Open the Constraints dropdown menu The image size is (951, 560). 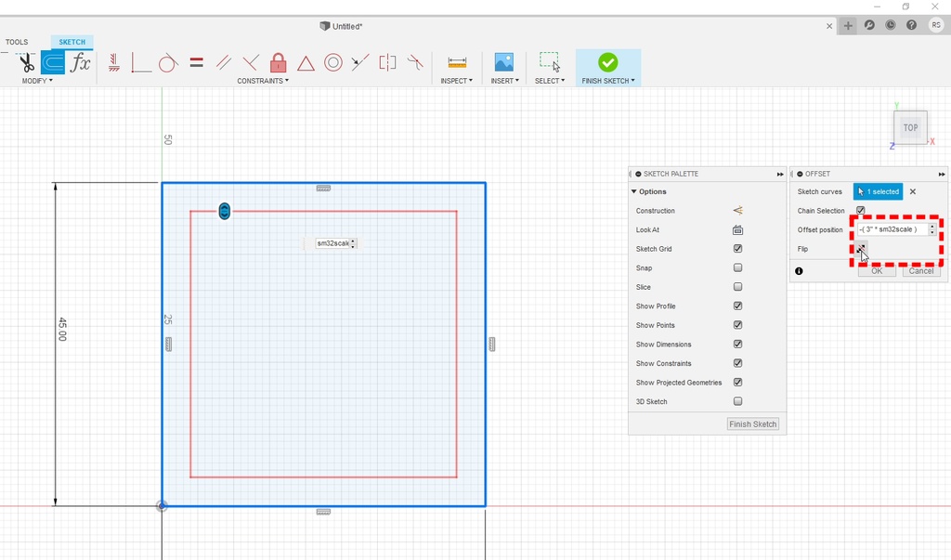[263, 81]
